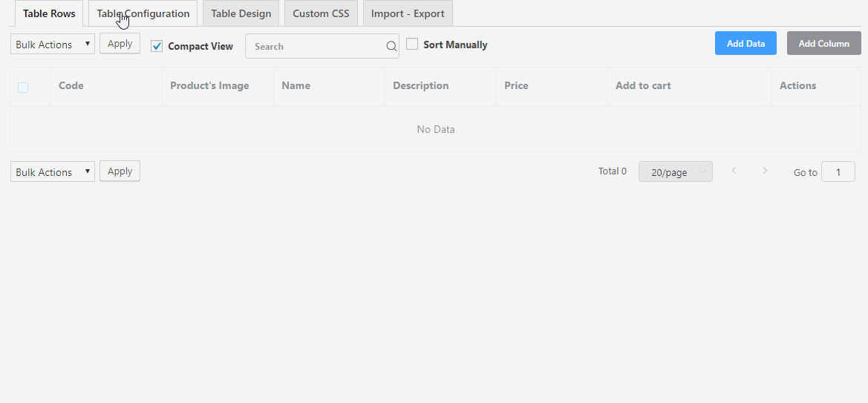Check the select-all rows header checkbox
The height and width of the screenshot is (403, 868).
[23, 87]
